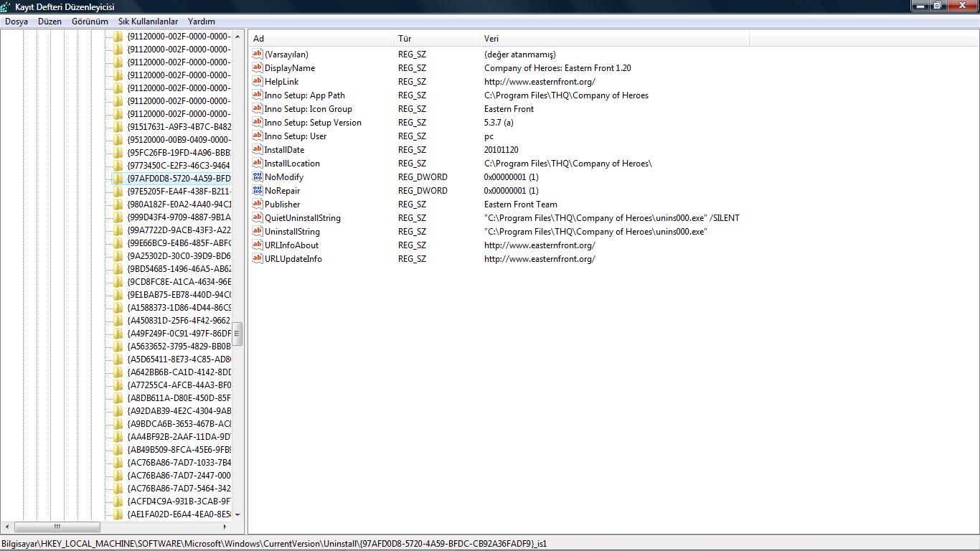Screen dimensions: 980x551
Task: Click the icon for Inno Setup: Setup Version
Action: point(258,122)
